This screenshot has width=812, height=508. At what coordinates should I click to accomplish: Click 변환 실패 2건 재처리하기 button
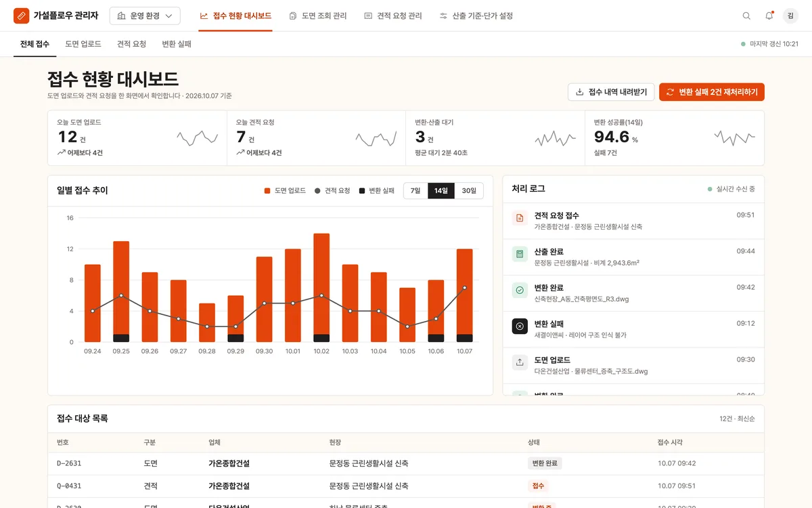point(712,92)
